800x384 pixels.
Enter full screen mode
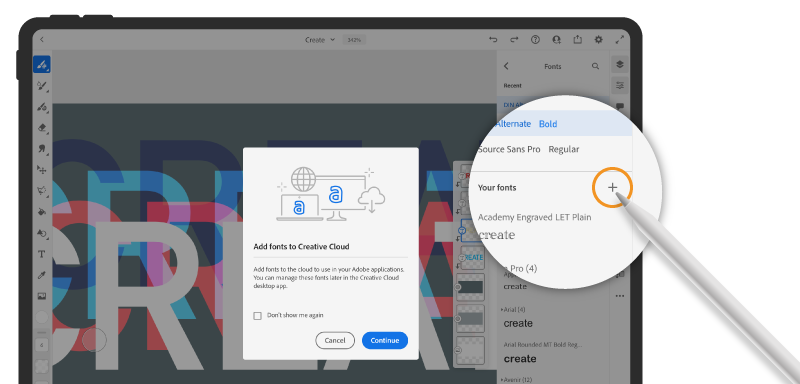tap(620, 39)
